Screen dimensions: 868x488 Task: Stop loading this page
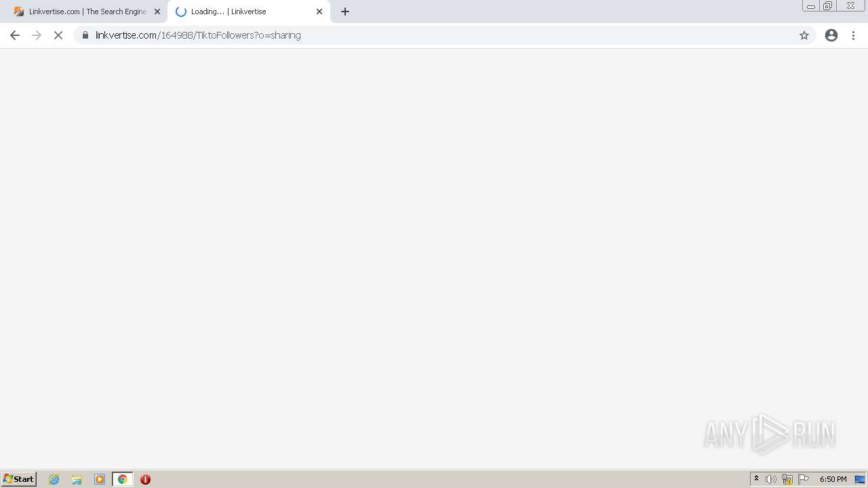[58, 35]
